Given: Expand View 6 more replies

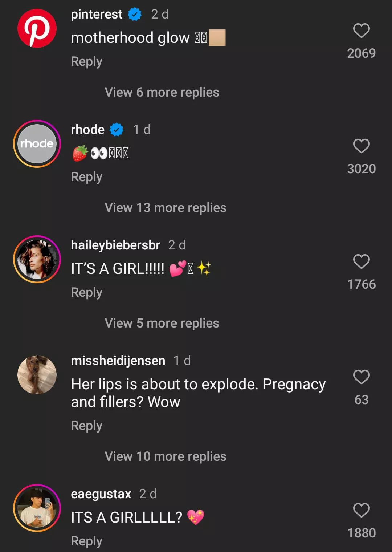Looking at the screenshot, I should click(x=162, y=92).
